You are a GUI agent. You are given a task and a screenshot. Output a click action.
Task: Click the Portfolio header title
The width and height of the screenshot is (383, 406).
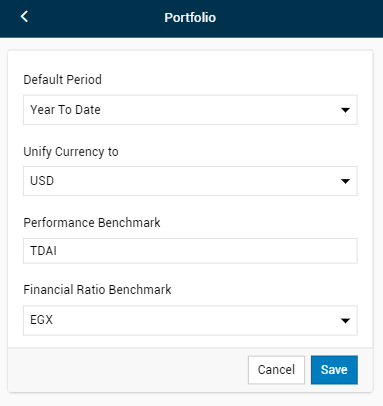(x=190, y=17)
